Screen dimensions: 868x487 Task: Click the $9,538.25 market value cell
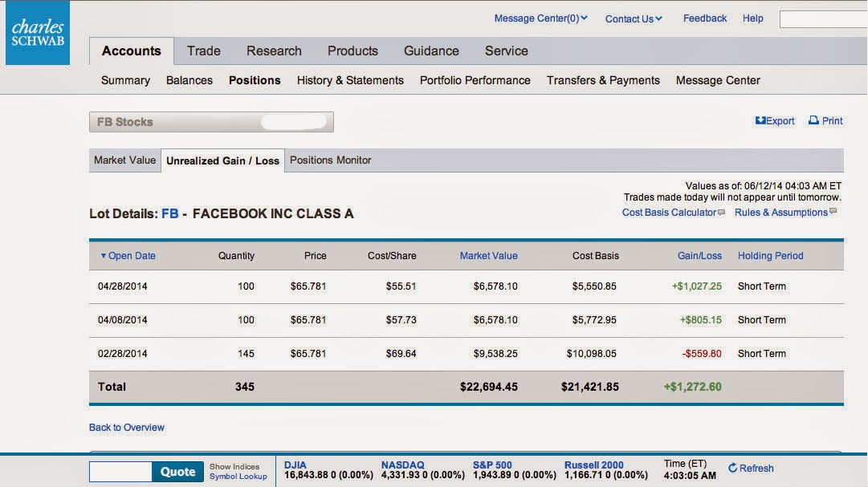point(495,354)
